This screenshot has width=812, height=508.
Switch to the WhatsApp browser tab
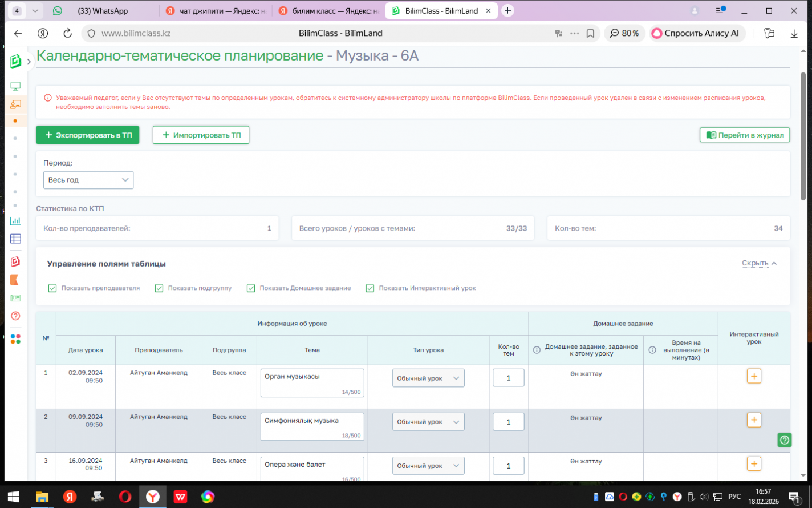point(103,11)
